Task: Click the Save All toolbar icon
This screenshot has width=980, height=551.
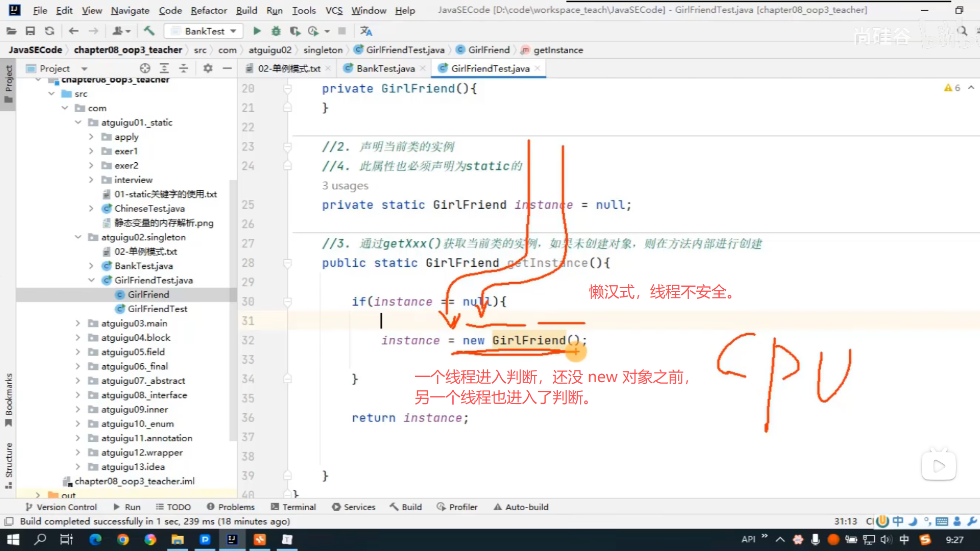Action: [30, 31]
